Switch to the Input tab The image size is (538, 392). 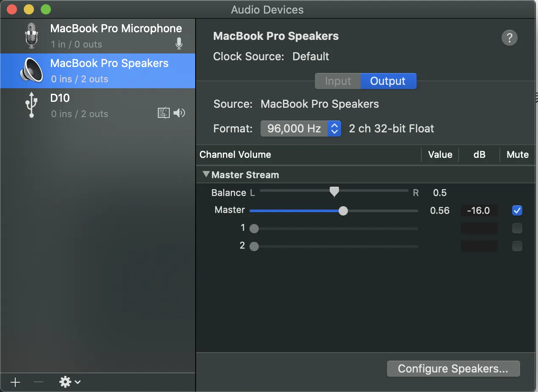pos(338,81)
